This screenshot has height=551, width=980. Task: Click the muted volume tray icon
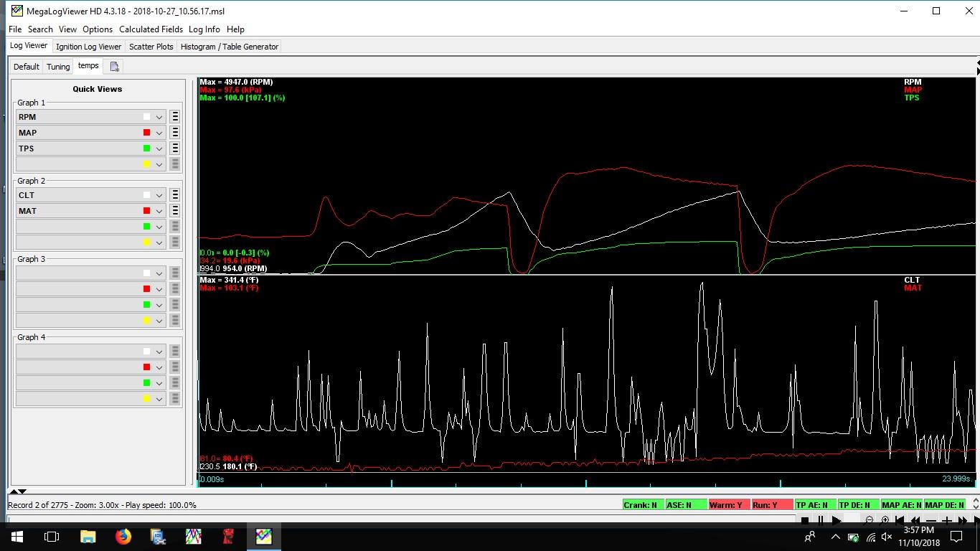point(887,537)
